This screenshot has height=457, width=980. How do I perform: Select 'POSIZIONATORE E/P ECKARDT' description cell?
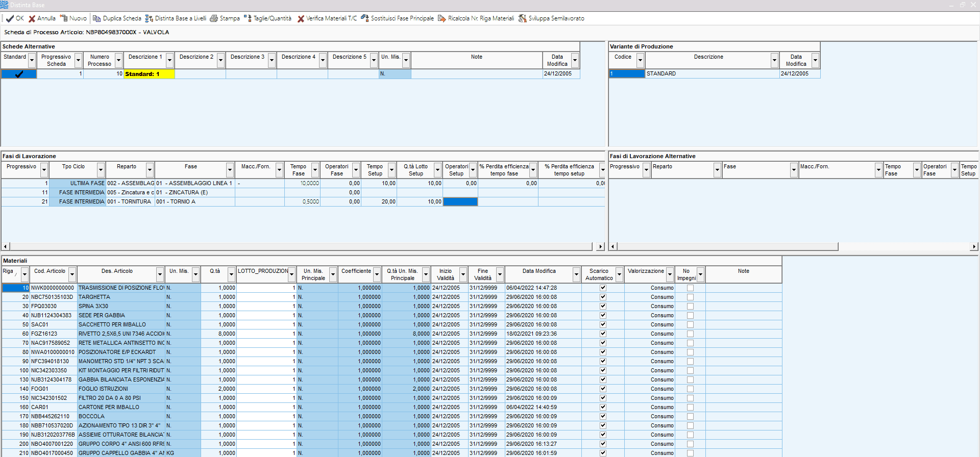(121, 352)
